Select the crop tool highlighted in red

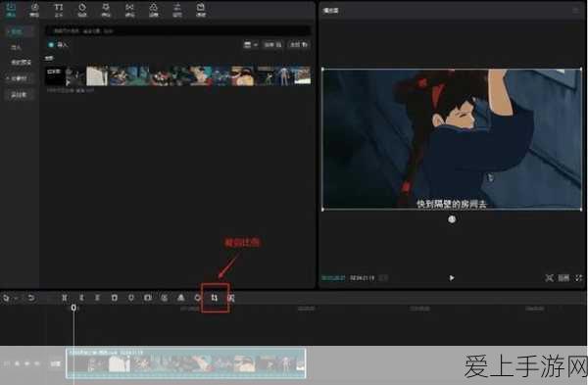[x=214, y=298]
